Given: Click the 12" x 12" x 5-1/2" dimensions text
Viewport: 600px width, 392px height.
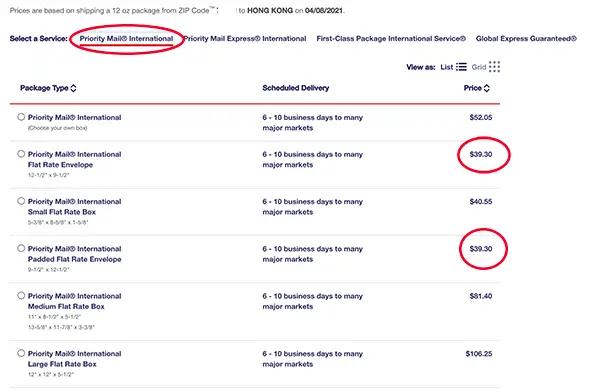Looking at the screenshot, I should 51,374.
